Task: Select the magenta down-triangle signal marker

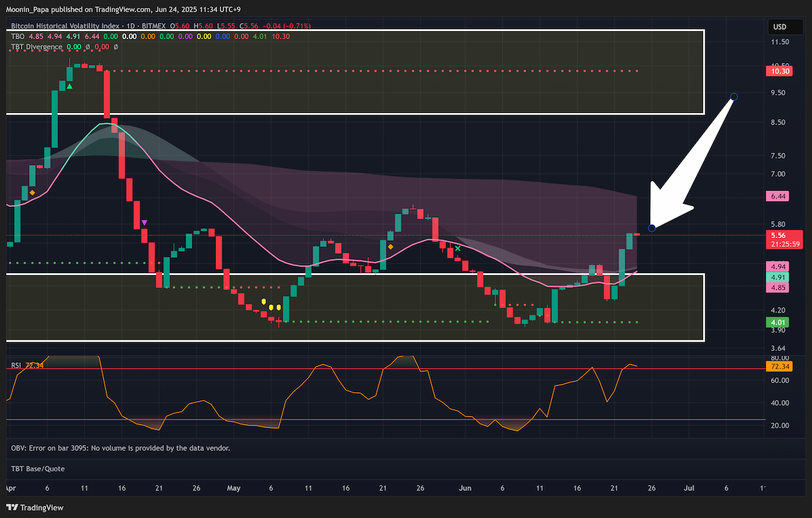Action: [x=144, y=222]
